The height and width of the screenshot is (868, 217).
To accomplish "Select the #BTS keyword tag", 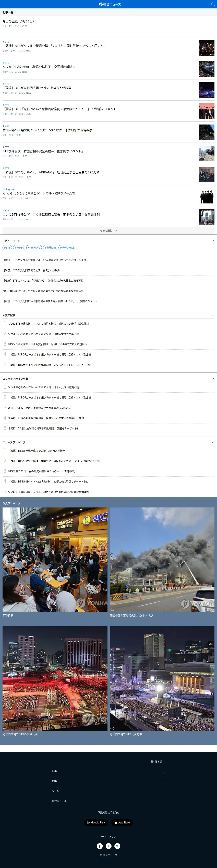I will point(7,248).
